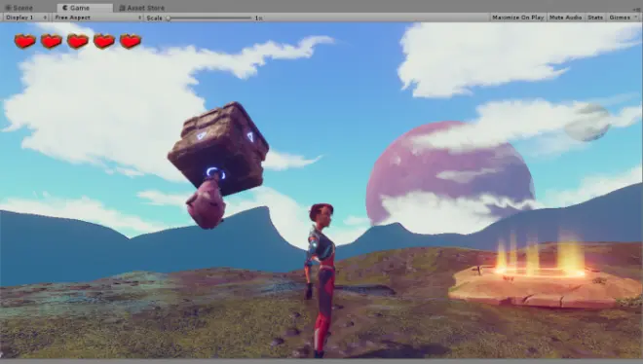Image resolution: width=643 pixels, height=364 pixels.
Task: Click the Scale slider handle
Action: pyautogui.click(x=169, y=18)
